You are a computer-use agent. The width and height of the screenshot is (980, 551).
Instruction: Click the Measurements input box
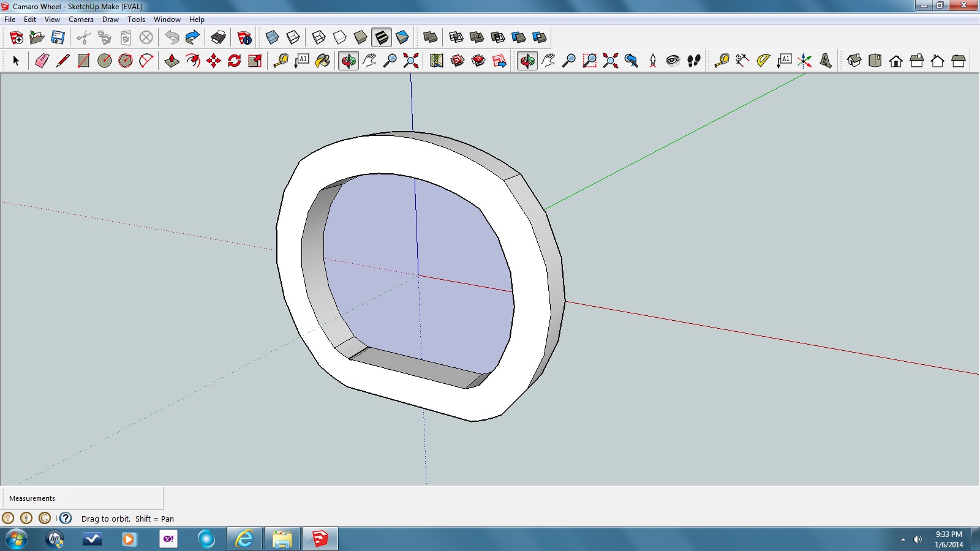coord(114,498)
